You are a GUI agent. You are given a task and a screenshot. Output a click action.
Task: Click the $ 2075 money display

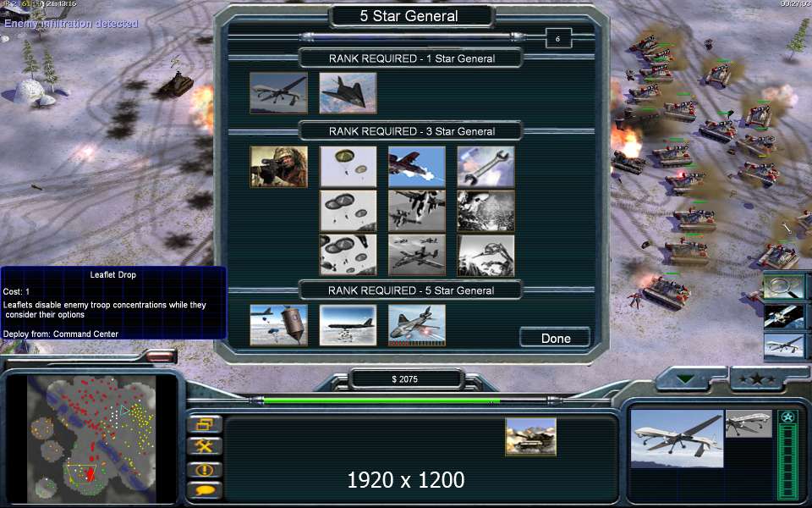coord(405,379)
